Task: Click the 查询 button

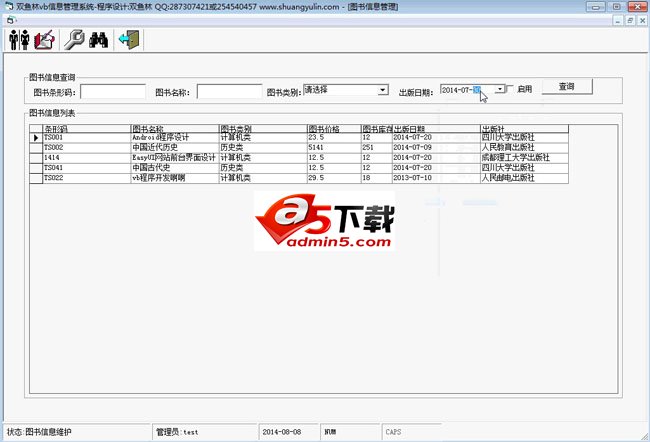Action: pos(567,87)
